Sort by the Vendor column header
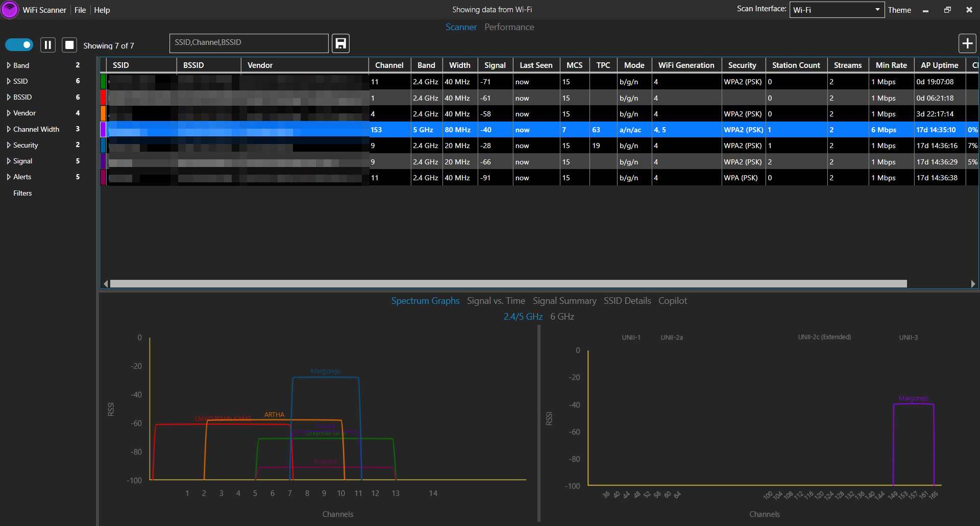The width and height of the screenshot is (980, 526). point(305,65)
